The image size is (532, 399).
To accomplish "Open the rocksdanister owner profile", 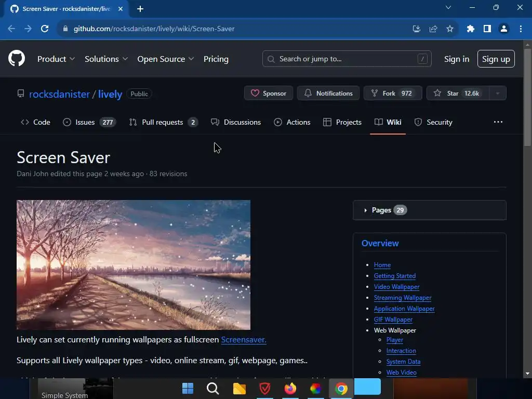I will click(59, 94).
